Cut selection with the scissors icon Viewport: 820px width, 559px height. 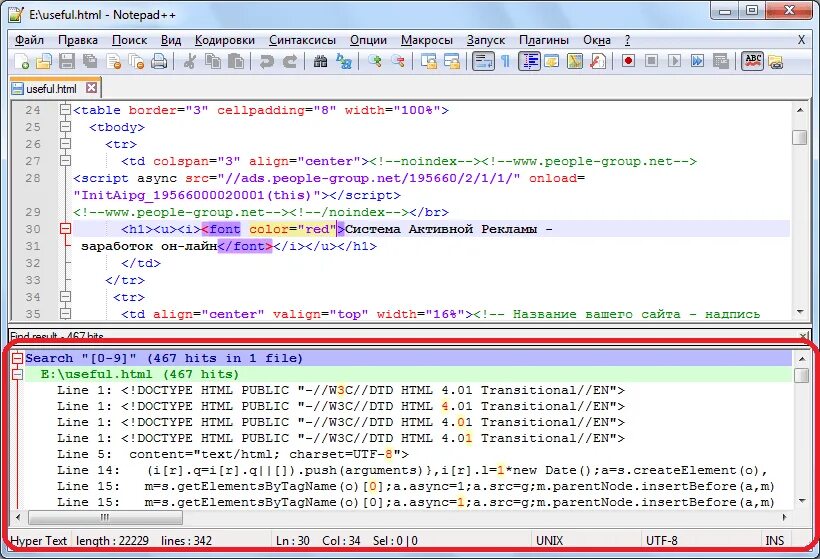point(189,62)
